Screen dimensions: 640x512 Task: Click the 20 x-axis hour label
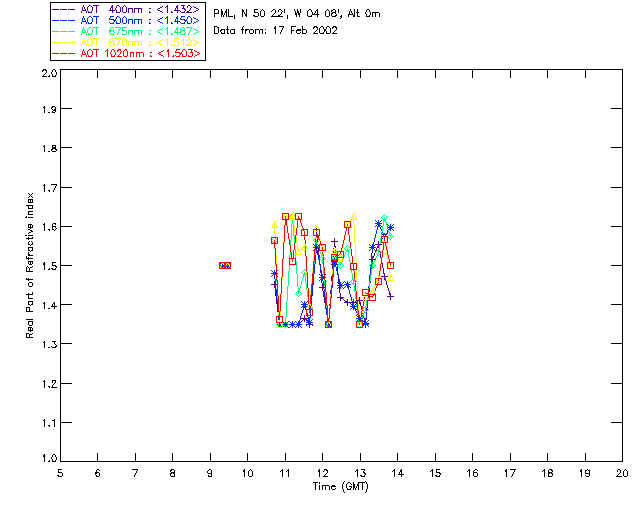[622, 473]
